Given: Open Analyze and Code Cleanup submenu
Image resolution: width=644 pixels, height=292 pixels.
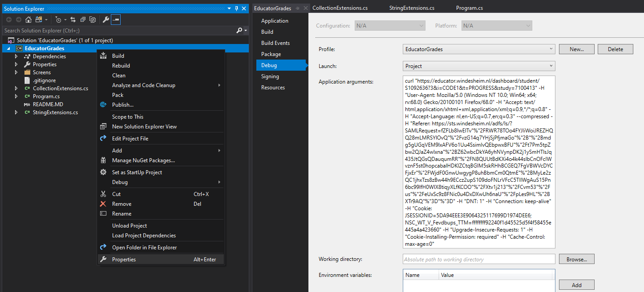Looking at the screenshot, I should (161, 85).
